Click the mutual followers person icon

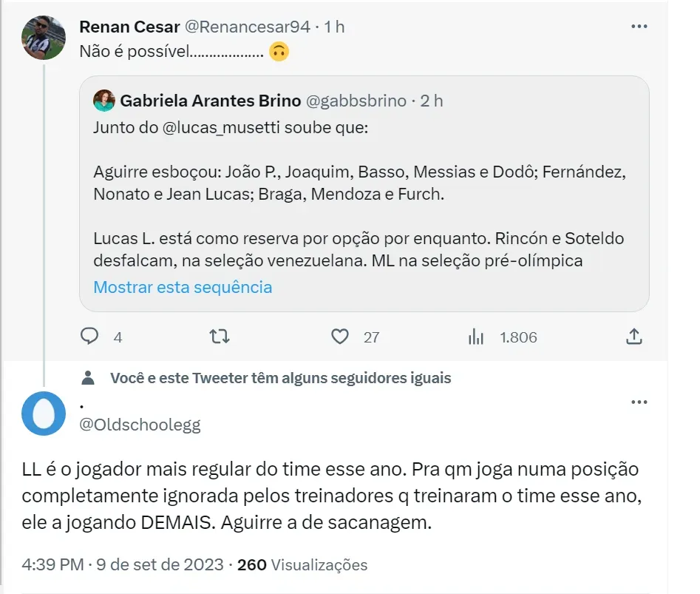point(89,378)
